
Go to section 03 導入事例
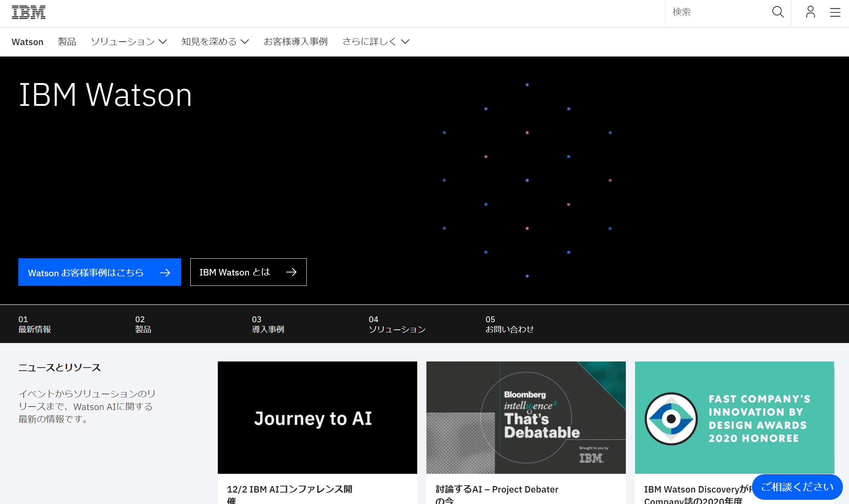(268, 324)
